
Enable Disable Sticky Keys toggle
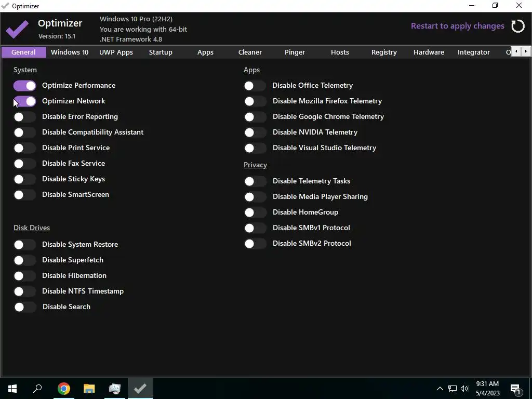(24, 179)
